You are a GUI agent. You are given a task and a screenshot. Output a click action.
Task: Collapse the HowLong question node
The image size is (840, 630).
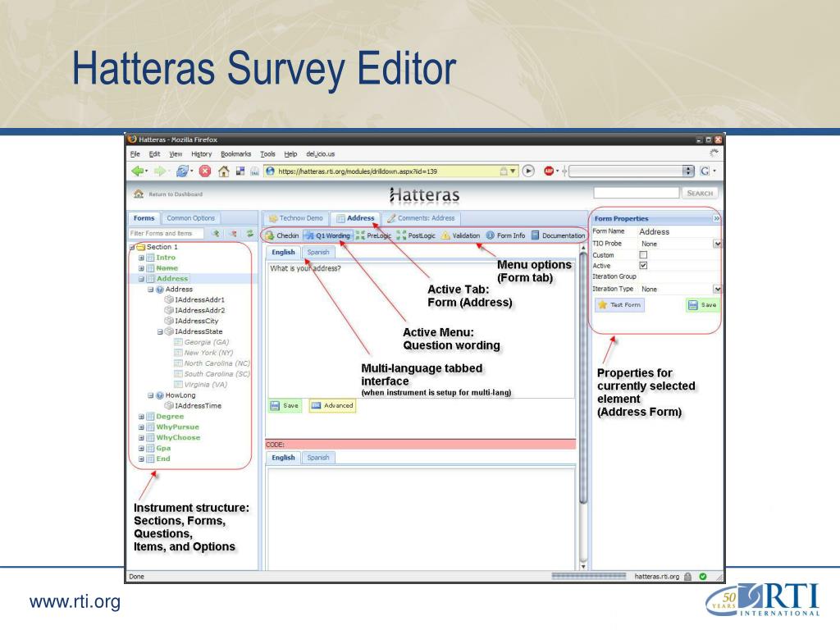(x=151, y=395)
